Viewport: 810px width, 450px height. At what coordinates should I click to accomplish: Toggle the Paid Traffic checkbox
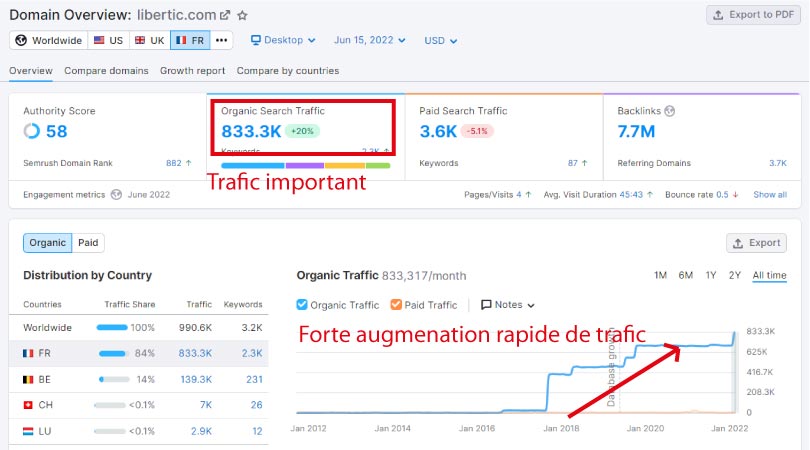396,305
